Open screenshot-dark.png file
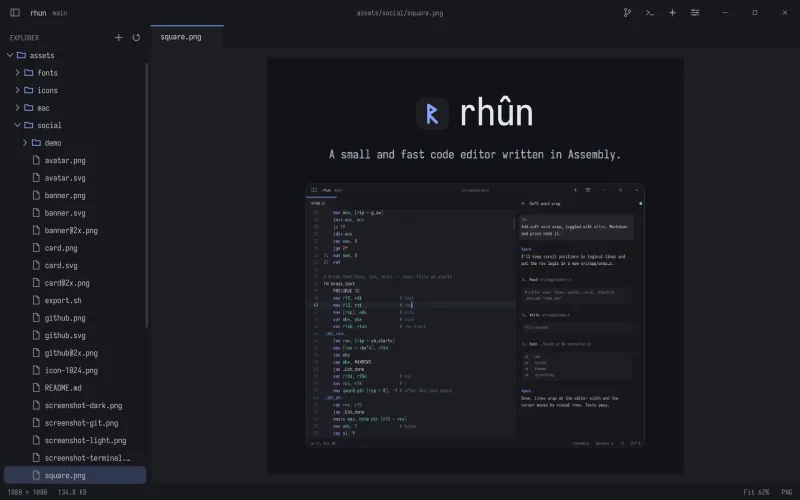 tap(74, 406)
